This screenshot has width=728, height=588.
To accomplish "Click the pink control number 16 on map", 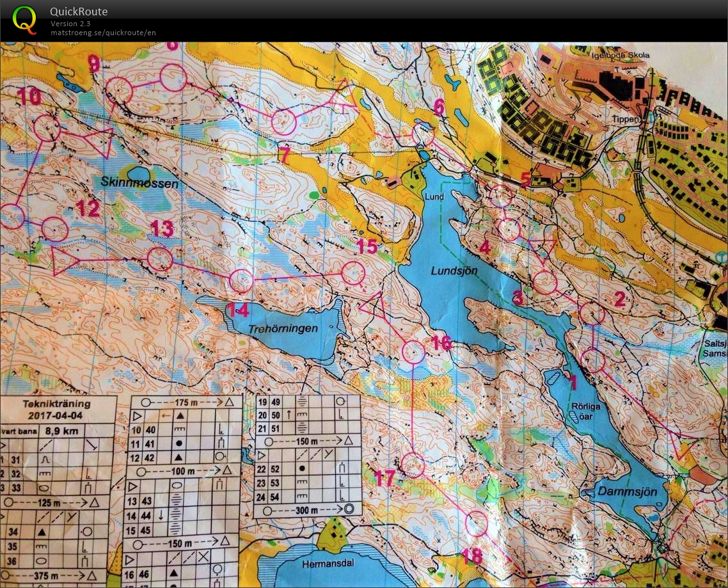I will (x=441, y=343).
